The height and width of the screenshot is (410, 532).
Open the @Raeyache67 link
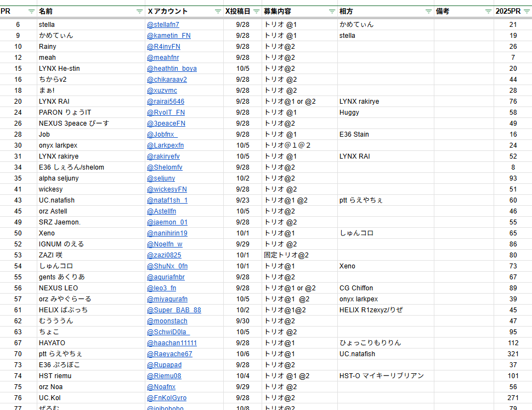(x=169, y=354)
